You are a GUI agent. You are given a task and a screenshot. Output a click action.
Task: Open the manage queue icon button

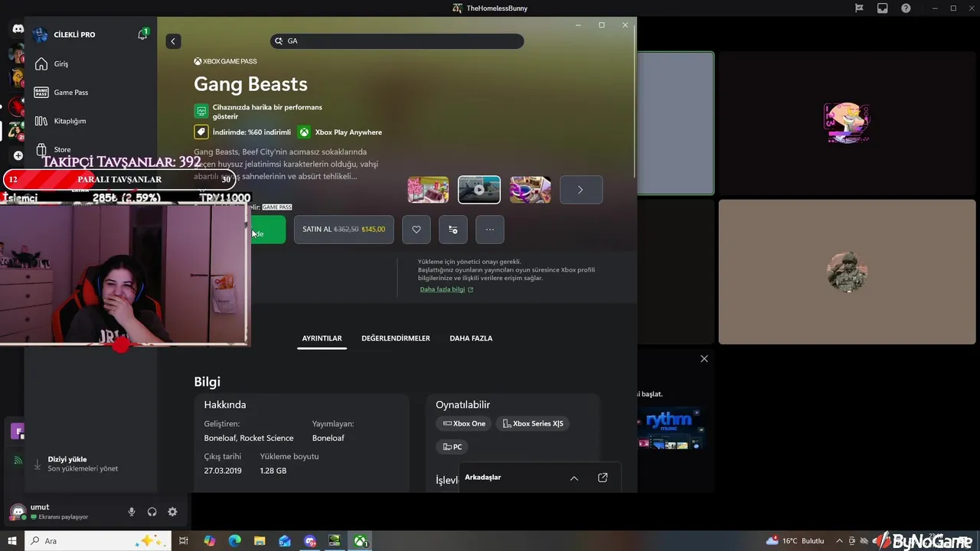point(453,230)
